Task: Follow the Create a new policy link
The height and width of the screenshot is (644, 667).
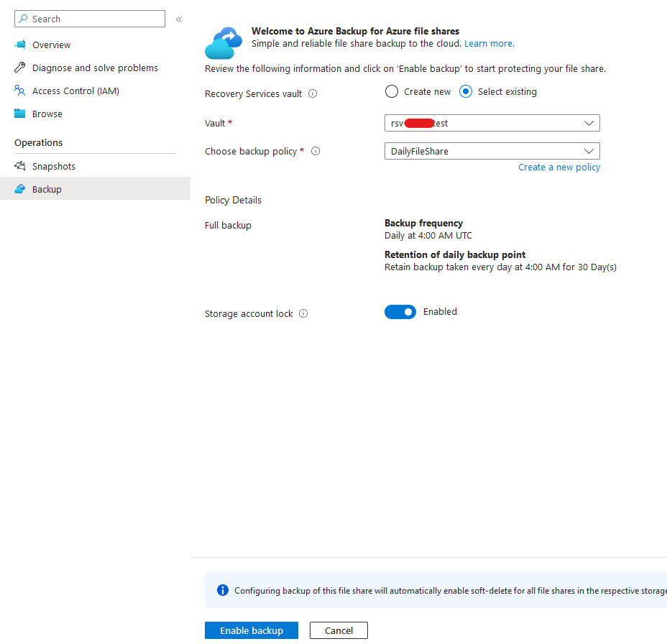Action: point(559,167)
